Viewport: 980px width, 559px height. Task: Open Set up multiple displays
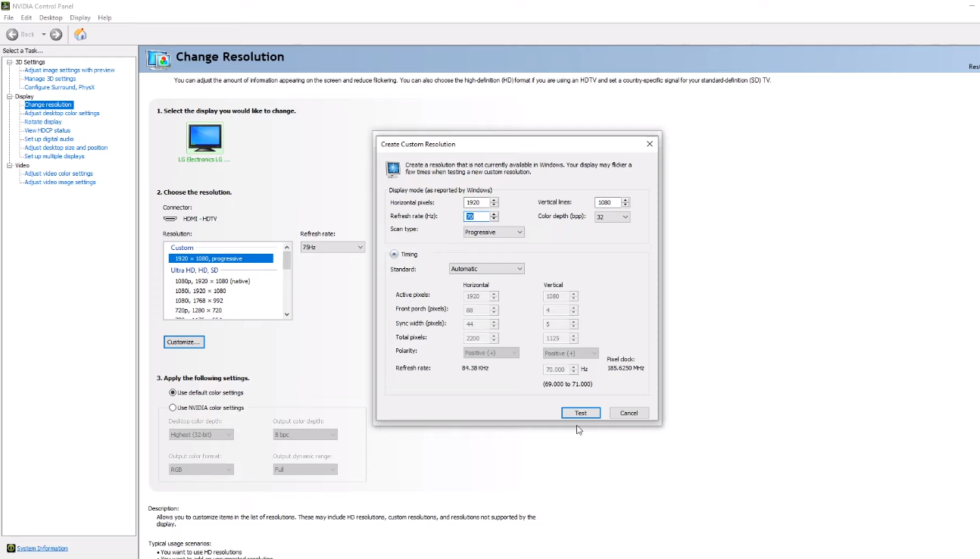pos(55,156)
